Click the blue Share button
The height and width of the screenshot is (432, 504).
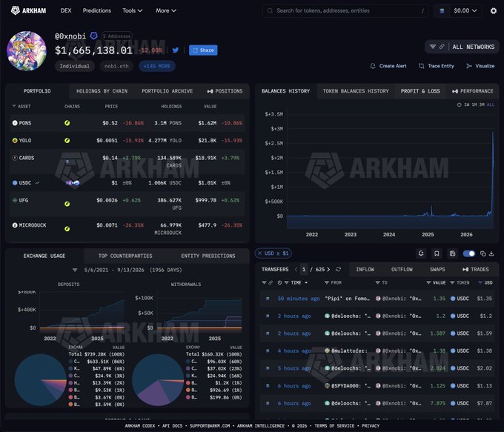pyautogui.click(x=203, y=50)
